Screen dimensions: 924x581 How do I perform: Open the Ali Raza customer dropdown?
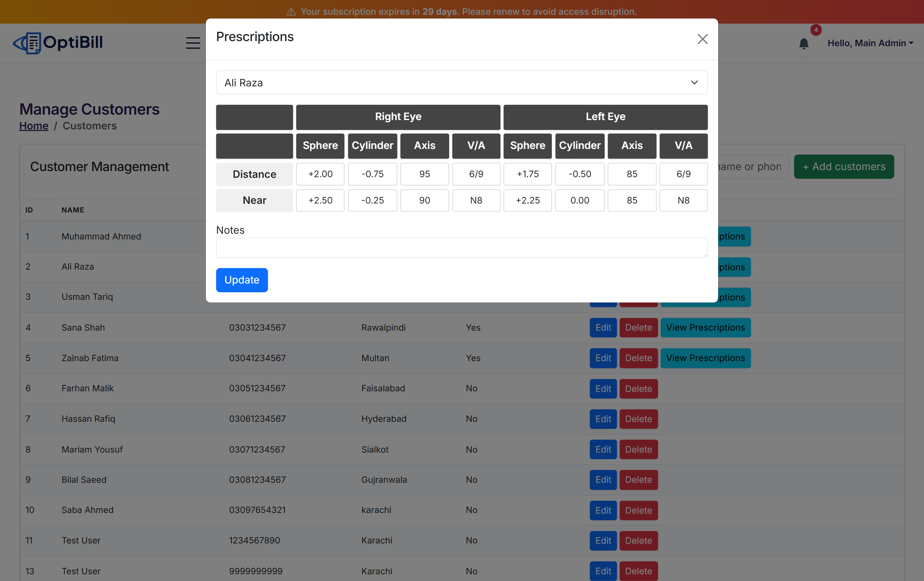pos(462,82)
